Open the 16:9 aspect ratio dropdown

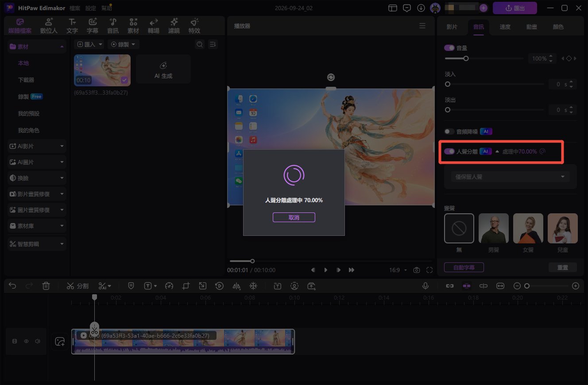pyautogui.click(x=399, y=270)
